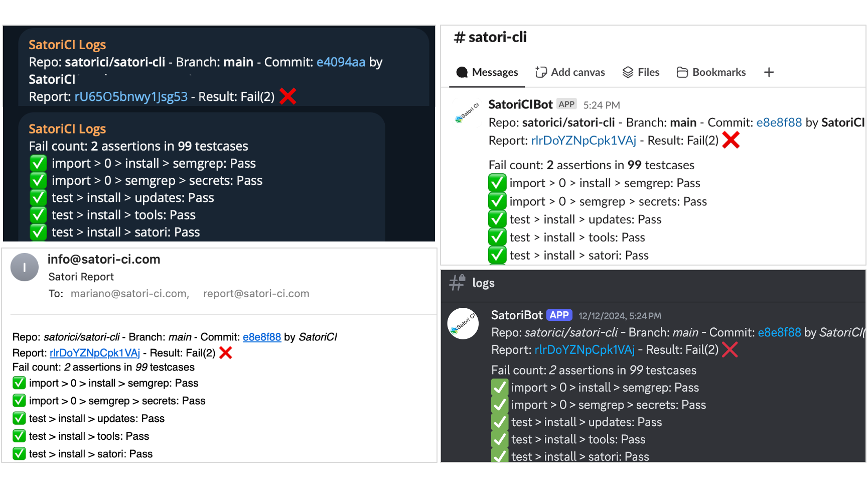
Task: Click the red X next to Slack result
Action: click(x=731, y=140)
